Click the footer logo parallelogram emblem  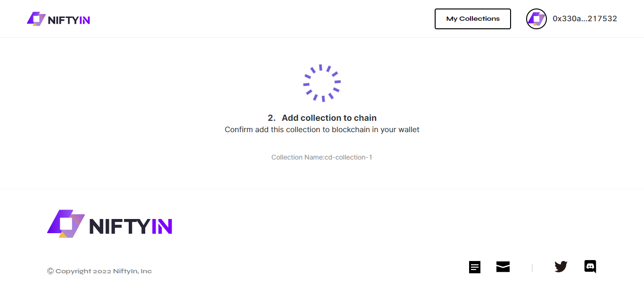(66, 224)
